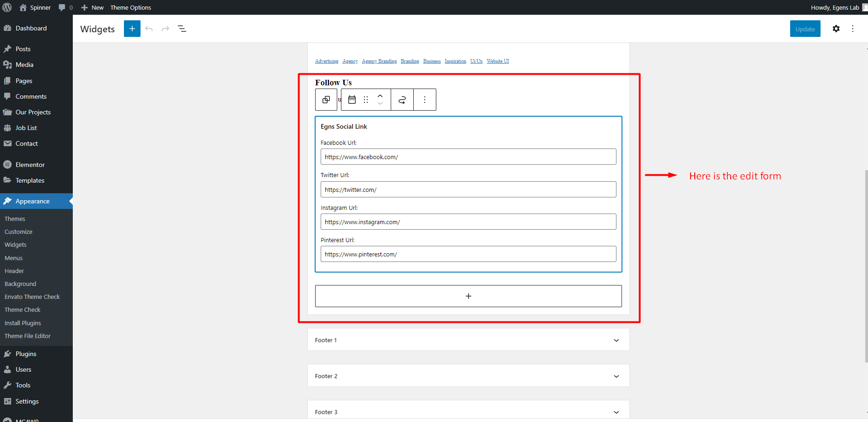The width and height of the screenshot is (868, 422).
Task: Click the block drag handle icon
Action: 366,100
